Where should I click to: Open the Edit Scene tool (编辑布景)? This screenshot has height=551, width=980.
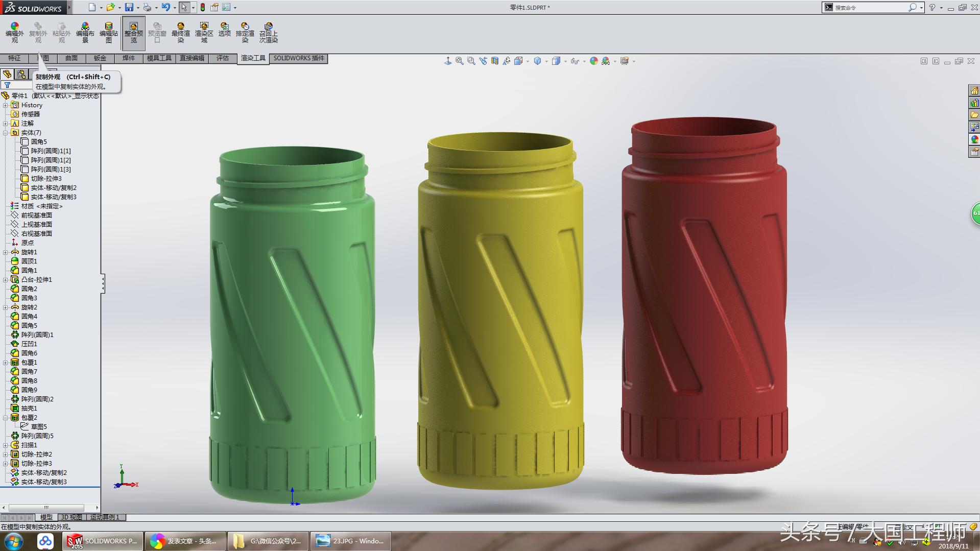[85, 32]
